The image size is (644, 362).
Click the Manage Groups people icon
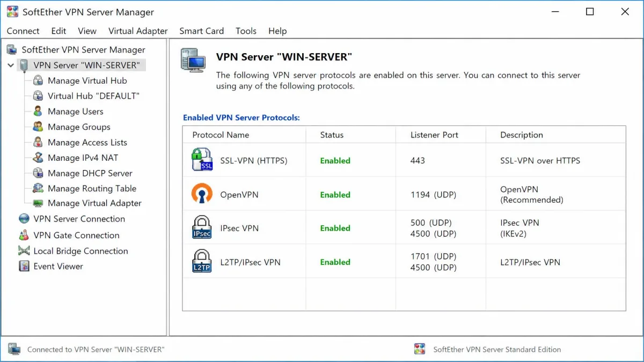coord(38,127)
